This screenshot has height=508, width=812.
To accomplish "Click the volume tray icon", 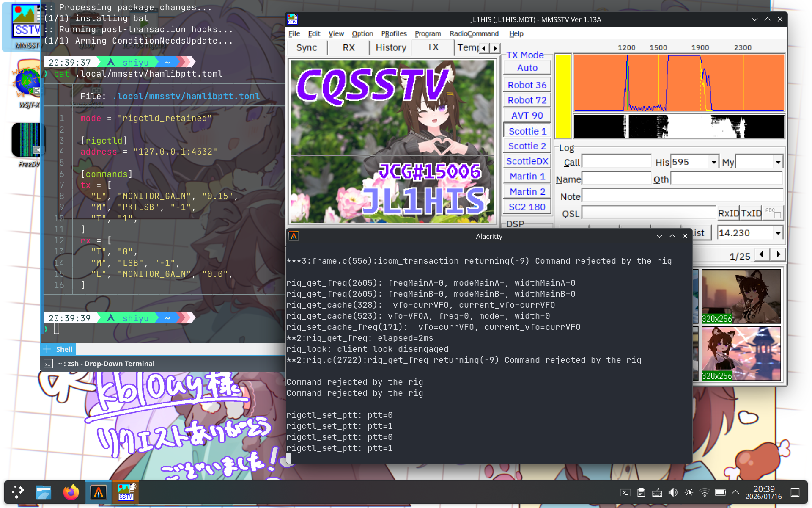I will click(672, 492).
